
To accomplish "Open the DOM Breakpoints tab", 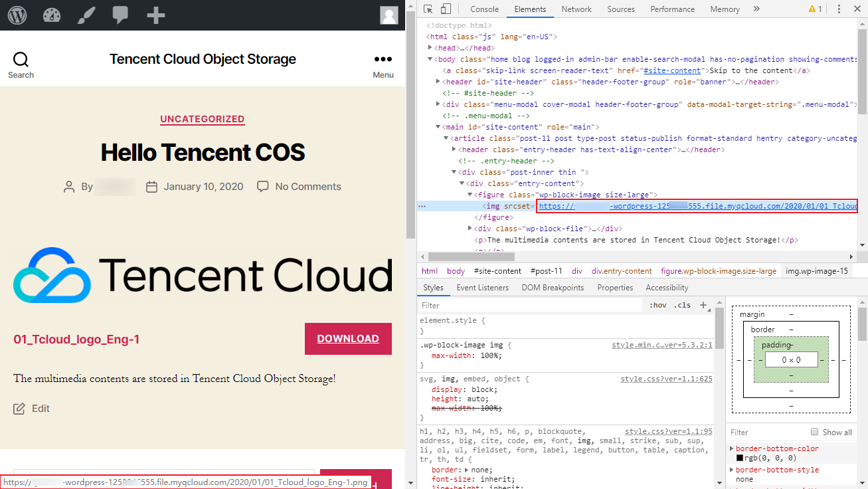I will 553,288.
